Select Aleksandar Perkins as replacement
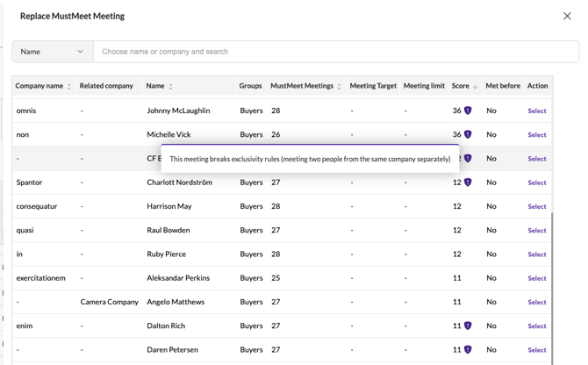 tap(536, 278)
